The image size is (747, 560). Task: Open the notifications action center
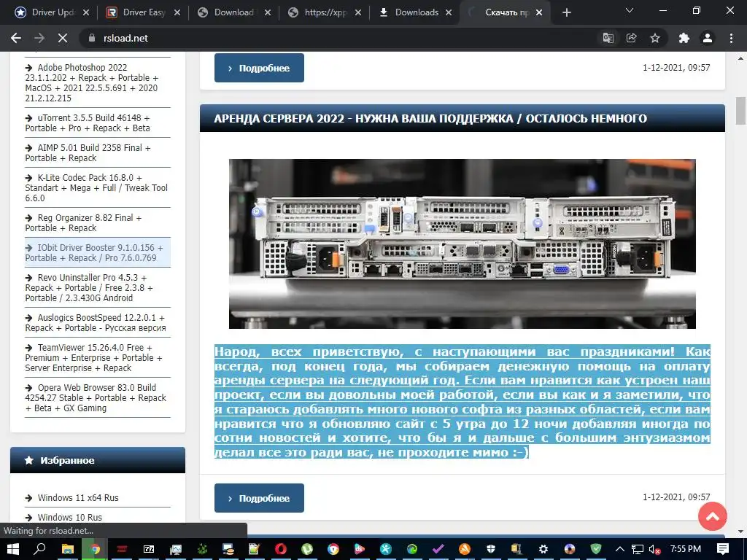pos(723,549)
